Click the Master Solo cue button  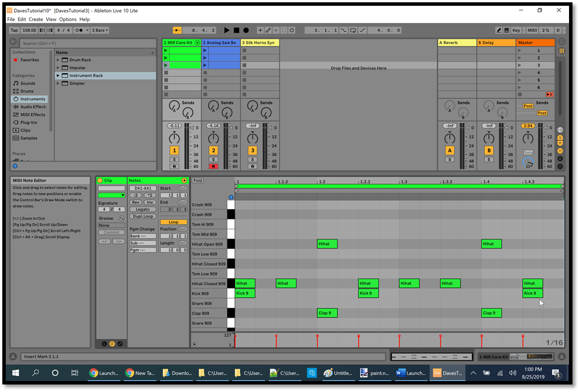click(528, 152)
